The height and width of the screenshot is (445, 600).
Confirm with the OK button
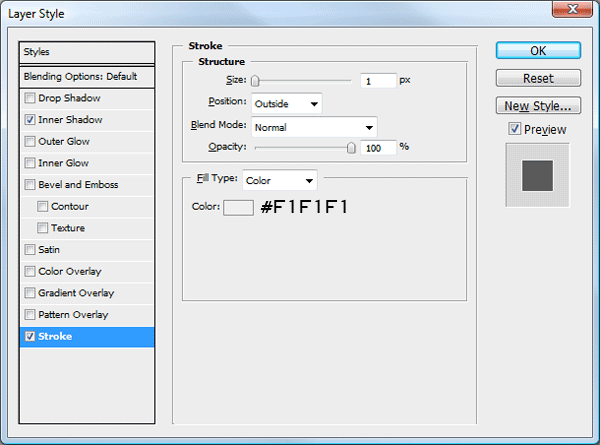(538, 51)
